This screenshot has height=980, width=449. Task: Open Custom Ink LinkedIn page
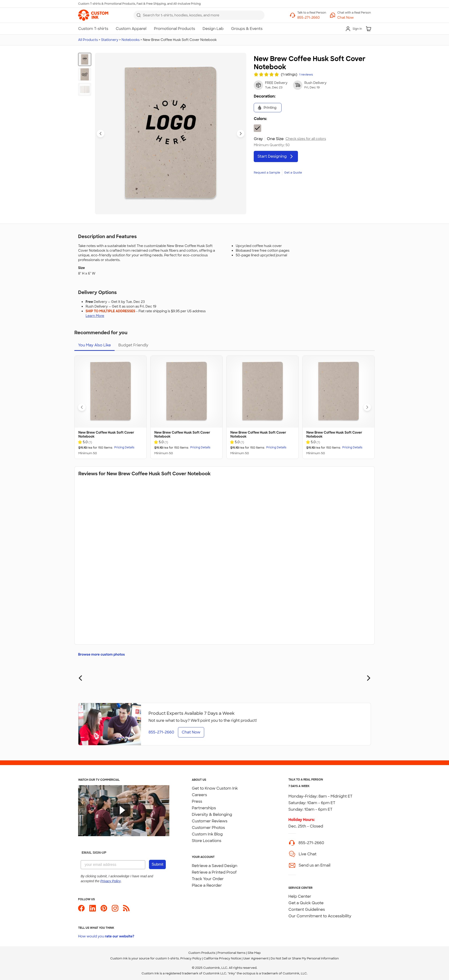click(92, 908)
